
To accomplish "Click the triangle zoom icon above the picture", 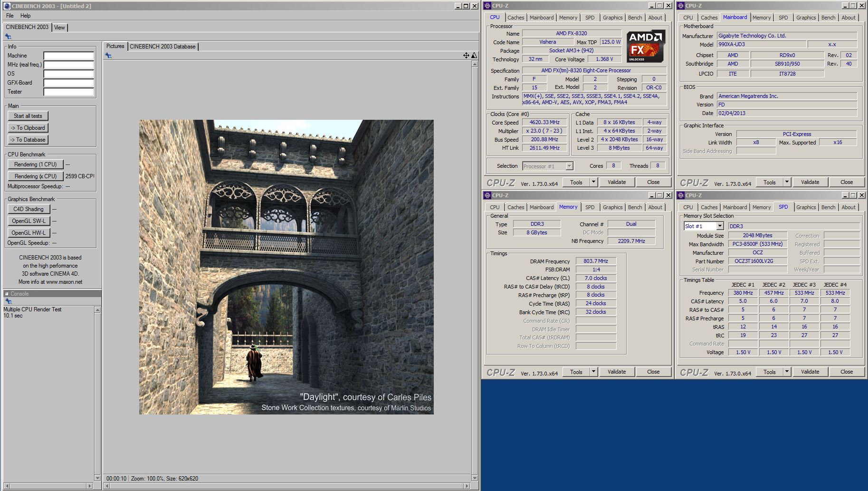I will pyautogui.click(x=474, y=56).
